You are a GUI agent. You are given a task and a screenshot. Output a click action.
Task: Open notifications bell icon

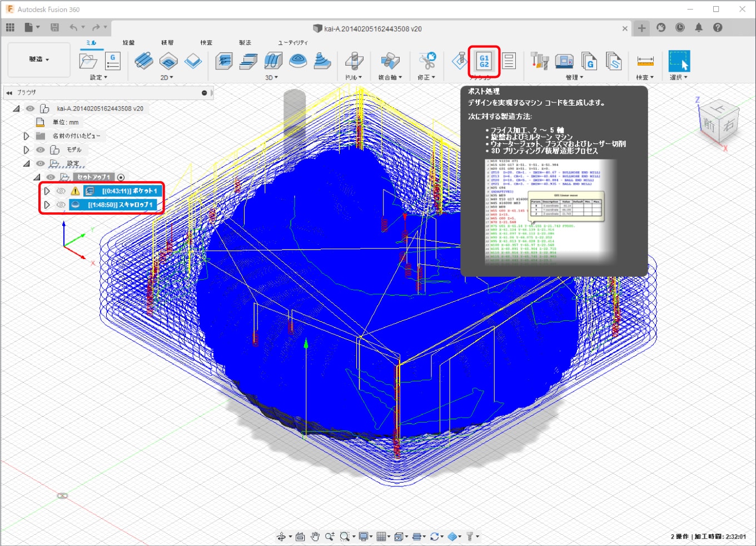[699, 28]
